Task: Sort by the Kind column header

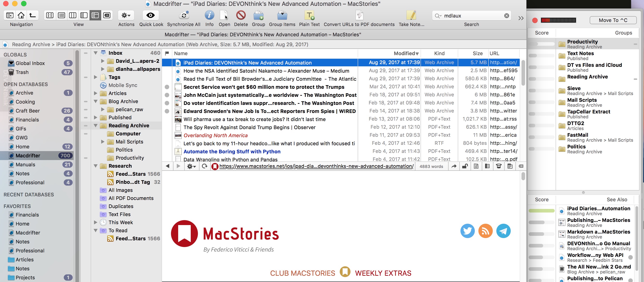Action: click(439, 53)
